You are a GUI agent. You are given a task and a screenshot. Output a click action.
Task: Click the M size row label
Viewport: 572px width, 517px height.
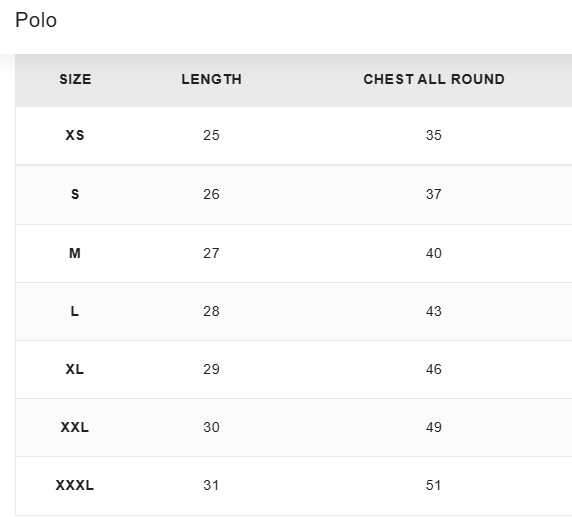pos(75,253)
